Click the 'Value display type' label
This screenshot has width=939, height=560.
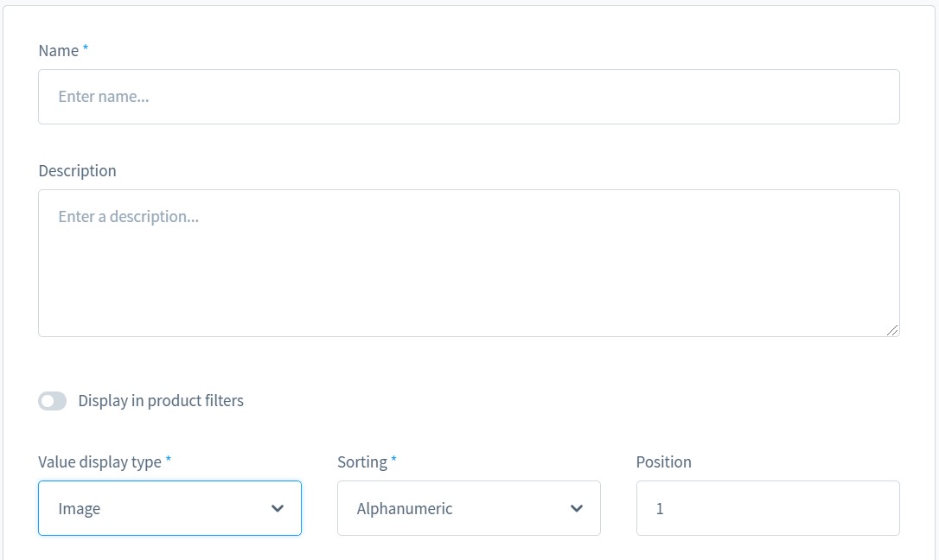tap(99, 462)
